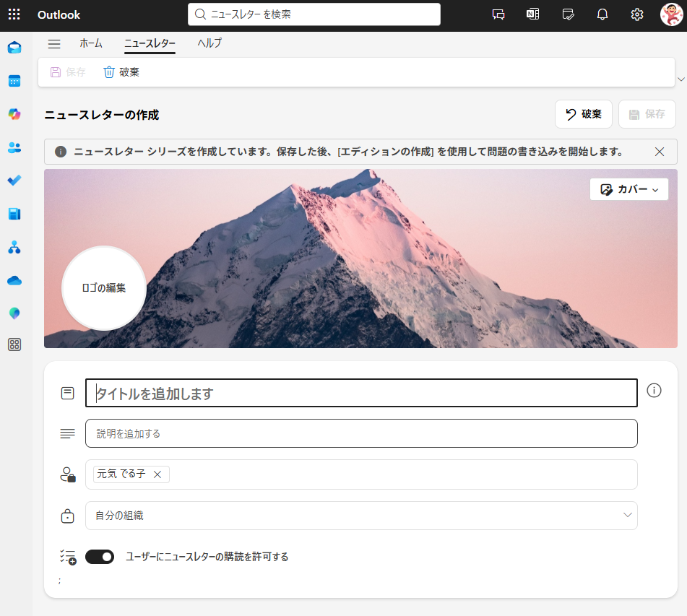687x616 pixels.
Task: Open OneDrive cloud icon in sidebar
Action: [x=14, y=280]
